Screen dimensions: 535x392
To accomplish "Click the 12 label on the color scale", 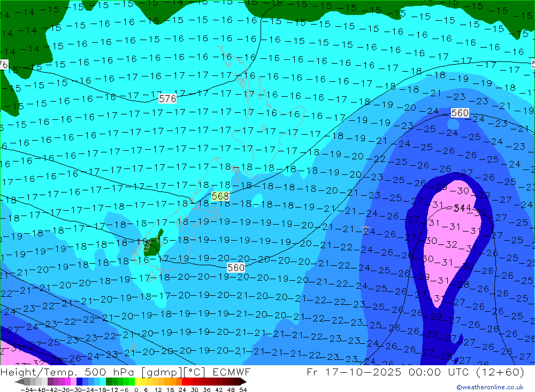I will pyautogui.click(x=158, y=390).
